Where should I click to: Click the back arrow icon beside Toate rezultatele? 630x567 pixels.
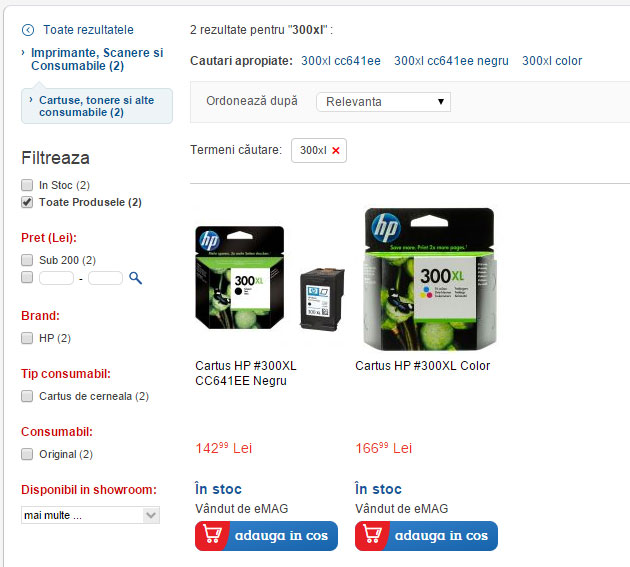point(28,30)
